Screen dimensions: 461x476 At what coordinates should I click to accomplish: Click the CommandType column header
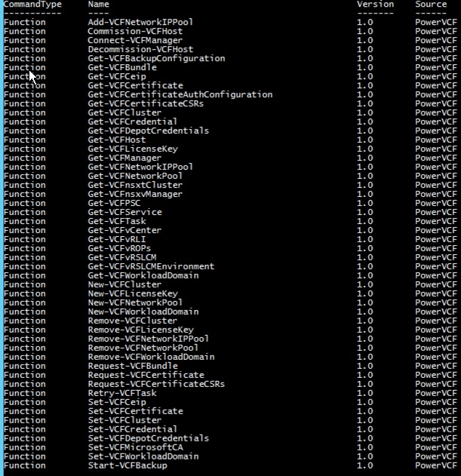pos(32,5)
